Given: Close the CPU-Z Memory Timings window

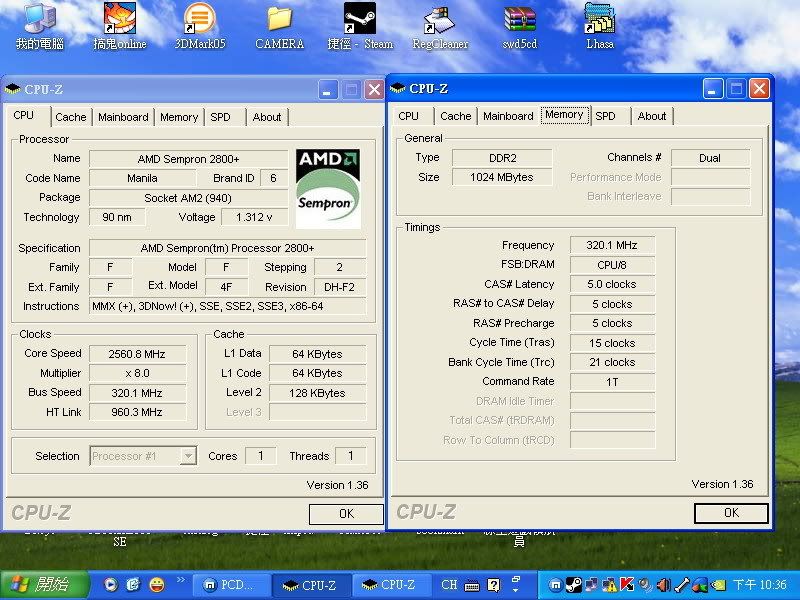Looking at the screenshot, I should pyautogui.click(x=759, y=89).
